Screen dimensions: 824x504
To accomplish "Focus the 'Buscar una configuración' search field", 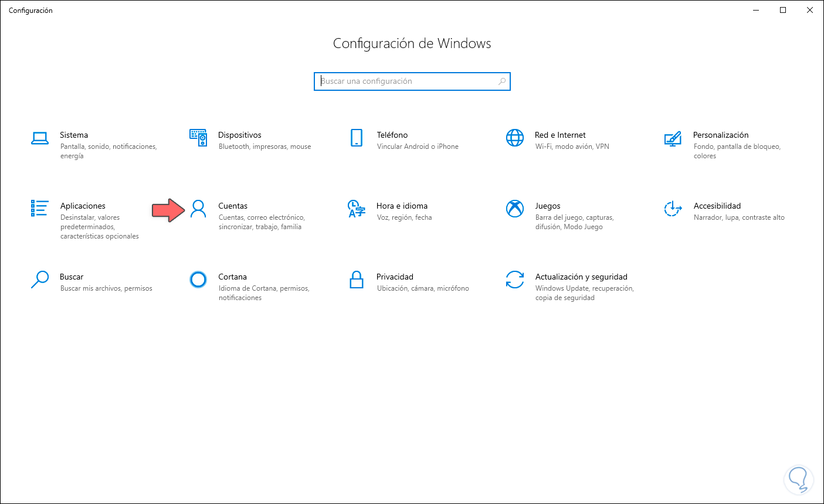I will [x=412, y=81].
